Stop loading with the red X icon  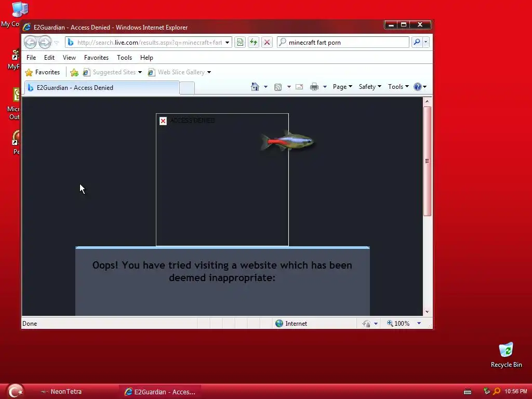pyautogui.click(x=267, y=43)
